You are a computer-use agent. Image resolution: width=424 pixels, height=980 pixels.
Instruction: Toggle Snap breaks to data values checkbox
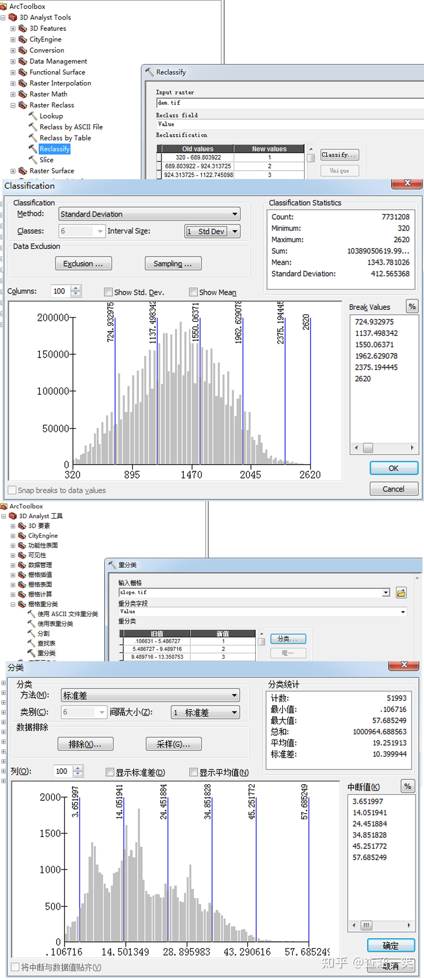[12, 490]
